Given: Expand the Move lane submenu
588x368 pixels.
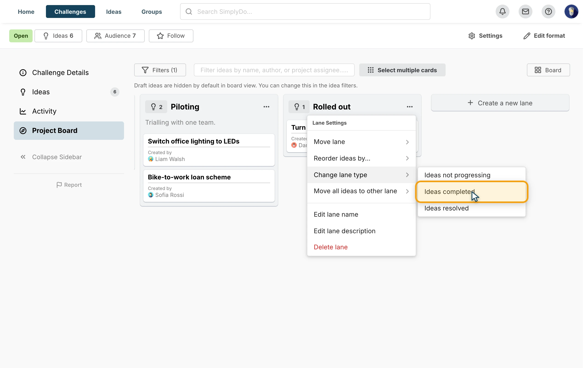Looking at the screenshot, I should pos(361,142).
